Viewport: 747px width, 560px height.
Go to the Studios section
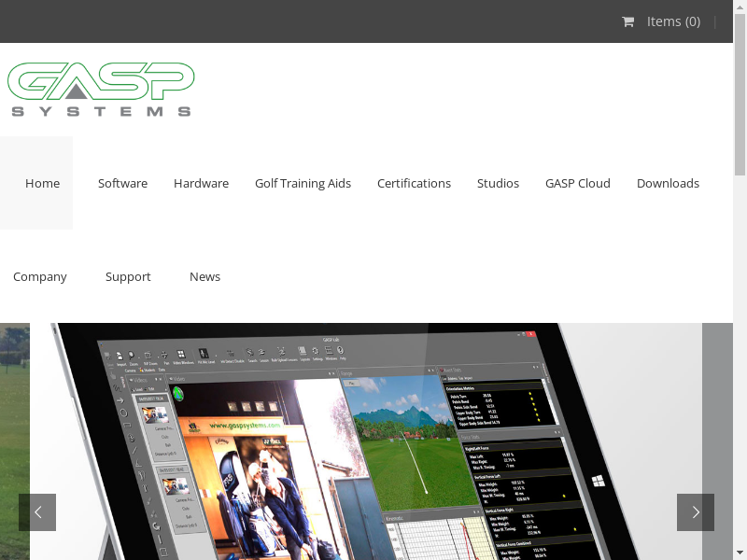pyautogui.click(x=498, y=183)
